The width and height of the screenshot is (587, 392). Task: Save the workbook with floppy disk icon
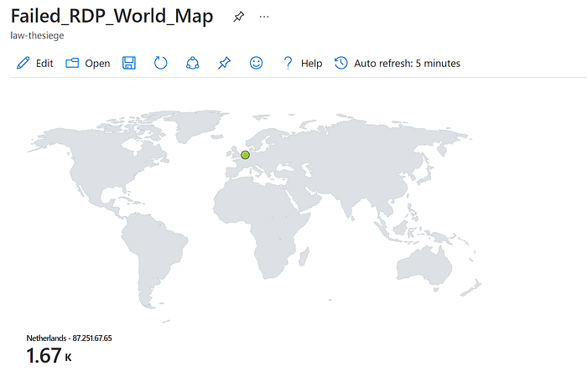pyautogui.click(x=129, y=63)
